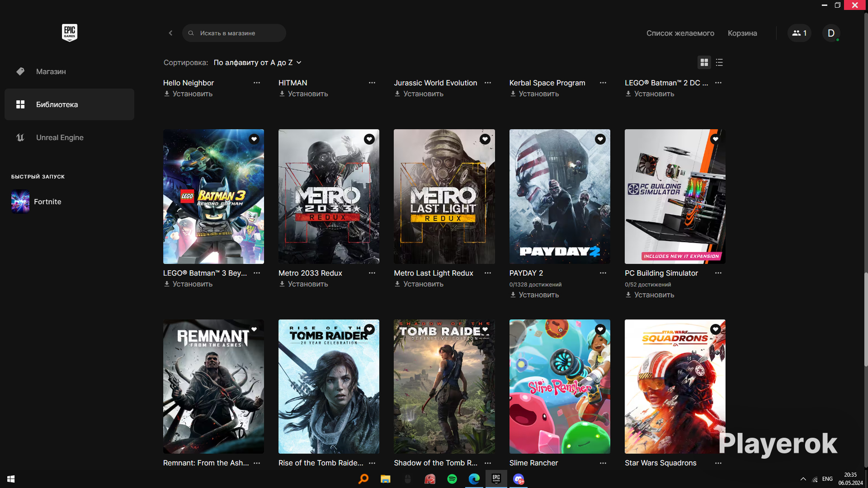Install PAYDAY 2
The width and height of the screenshot is (868, 488).
[x=535, y=295]
